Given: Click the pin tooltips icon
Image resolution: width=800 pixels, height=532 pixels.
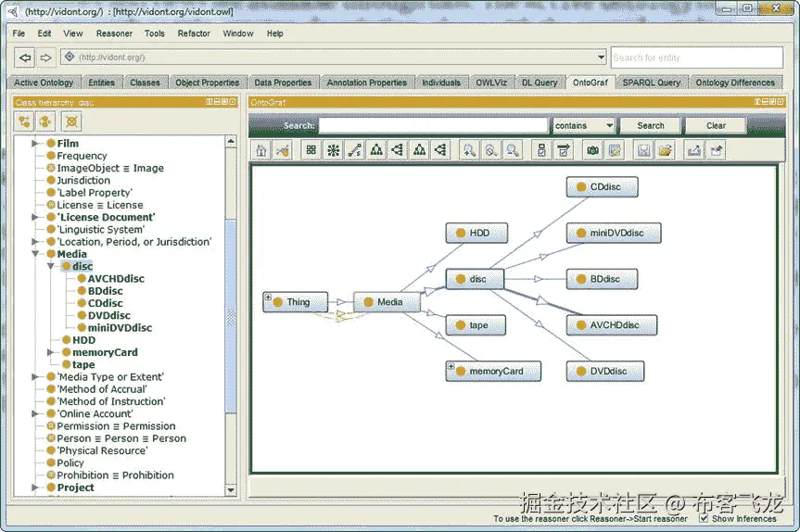Looking at the screenshot, I should click(x=717, y=150).
